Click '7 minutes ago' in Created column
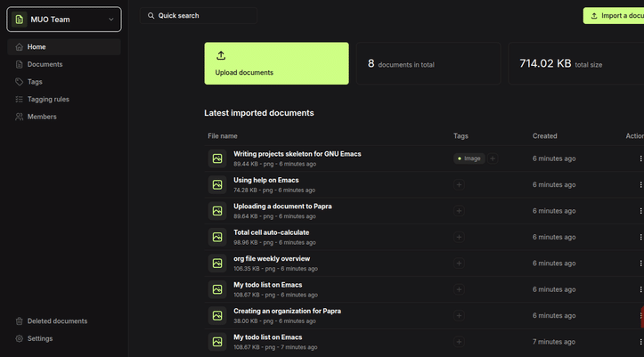The height and width of the screenshot is (357, 644). point(554,342)
